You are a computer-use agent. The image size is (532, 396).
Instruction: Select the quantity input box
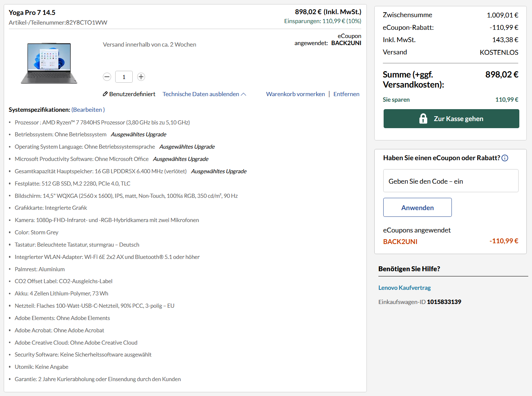[x=124, y=77]
